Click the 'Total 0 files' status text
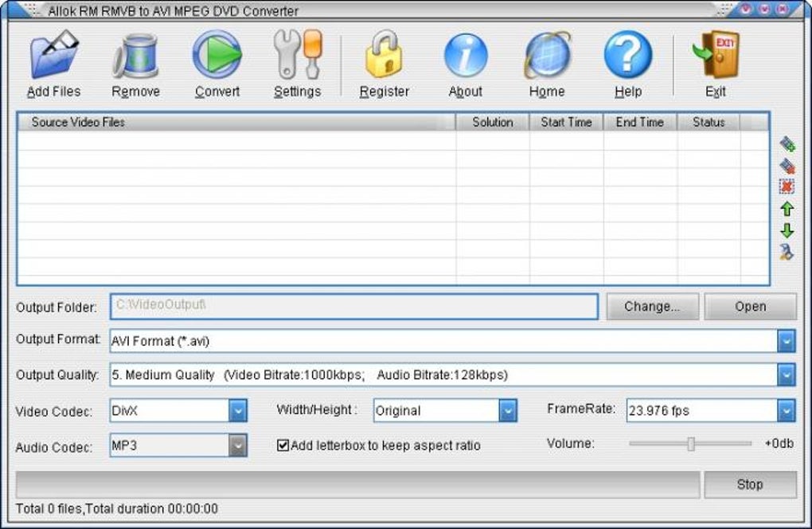 coord(49,509)
